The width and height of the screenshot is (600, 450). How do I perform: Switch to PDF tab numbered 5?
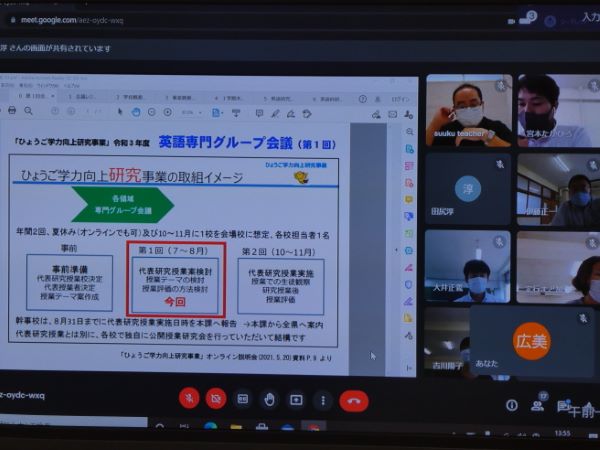point(277,98)
